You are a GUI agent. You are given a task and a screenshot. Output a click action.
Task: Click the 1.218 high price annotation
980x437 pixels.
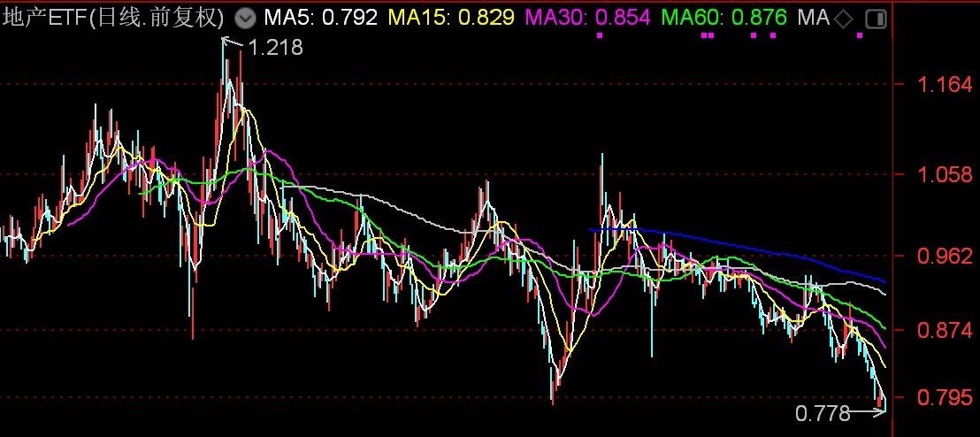coord(276,47)
